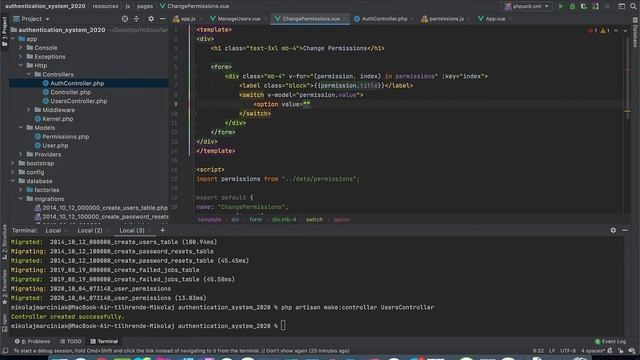640x360 pixels.
Task: Open User.php model file
Action: click(55, 145)
